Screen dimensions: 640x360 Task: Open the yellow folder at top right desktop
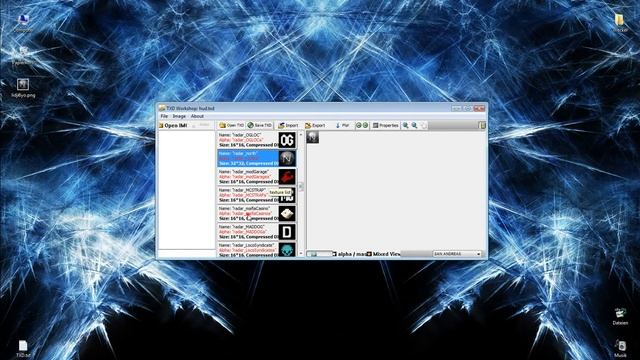620,22
